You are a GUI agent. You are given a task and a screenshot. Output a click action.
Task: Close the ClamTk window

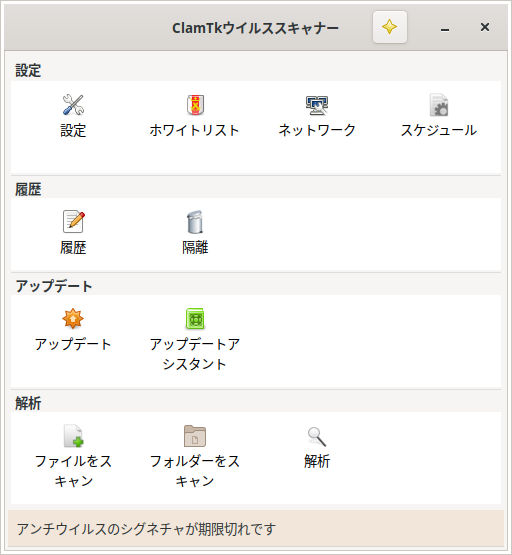[485, 27]
